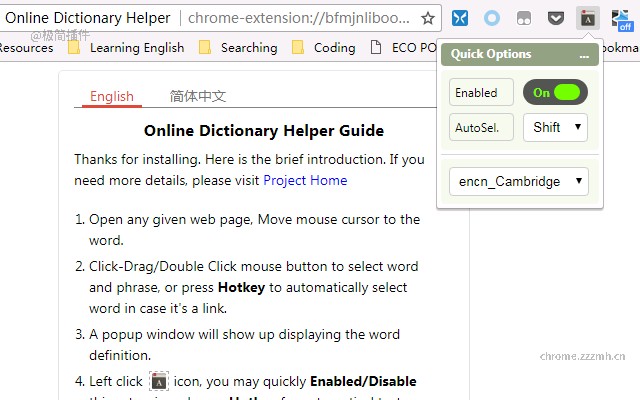Switch to the English tab
Image resolution: width=640 pixels, height=400 pixels.
(112, 97)
